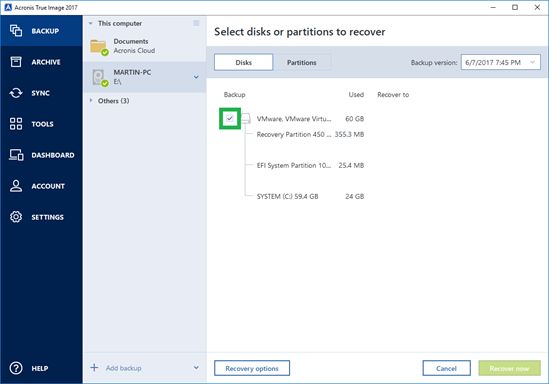This screenshot has height=384, width=549.
Task: Click the Settings gear icon
Action: coord(16,217)
